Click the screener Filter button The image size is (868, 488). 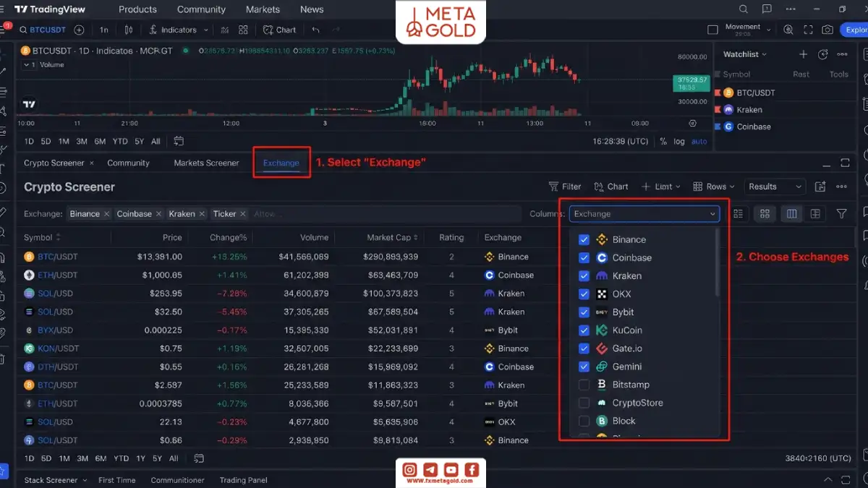[x=565, y=187]
